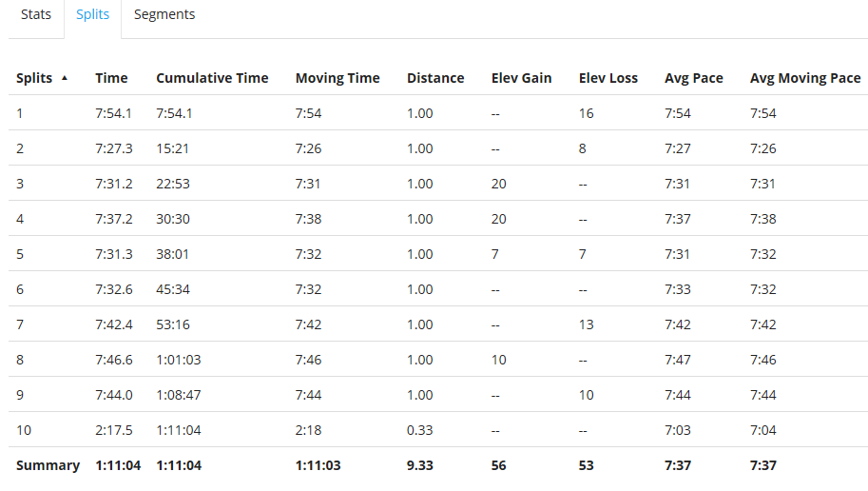Screen dimensions: 868x491
Task: Click the Cumulative Time column header
Action: pos(212,78)
